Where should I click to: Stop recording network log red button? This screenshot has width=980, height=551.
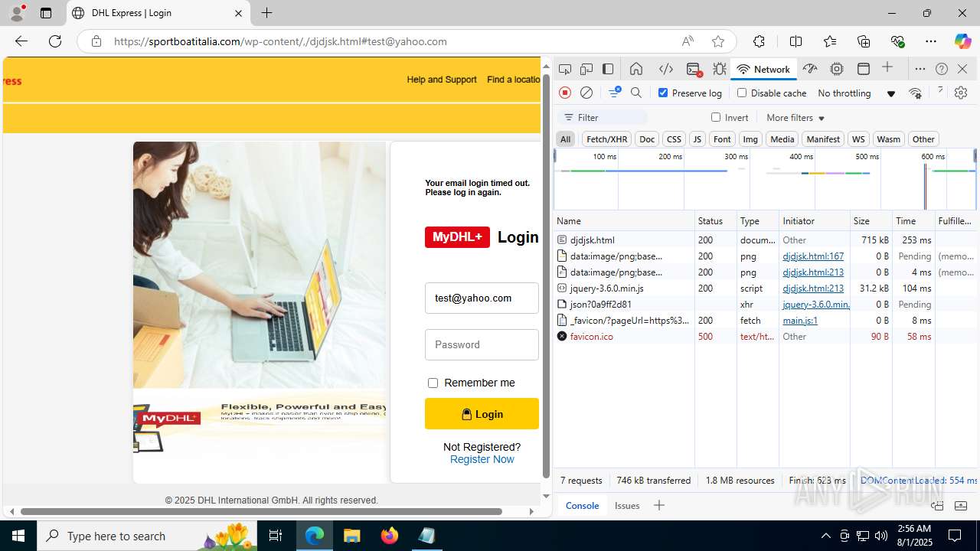click(x=565, y=93)
